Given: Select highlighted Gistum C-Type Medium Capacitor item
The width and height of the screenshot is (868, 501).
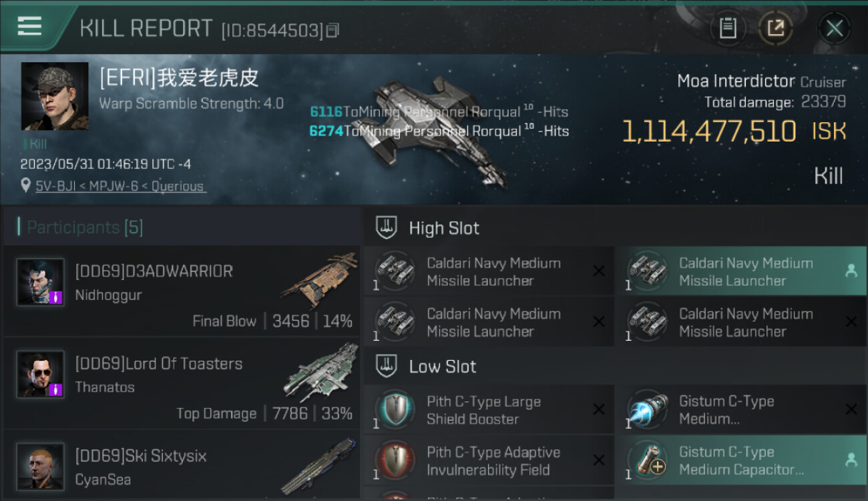Looking at the screenshot, I should click(x=741, y=460).
